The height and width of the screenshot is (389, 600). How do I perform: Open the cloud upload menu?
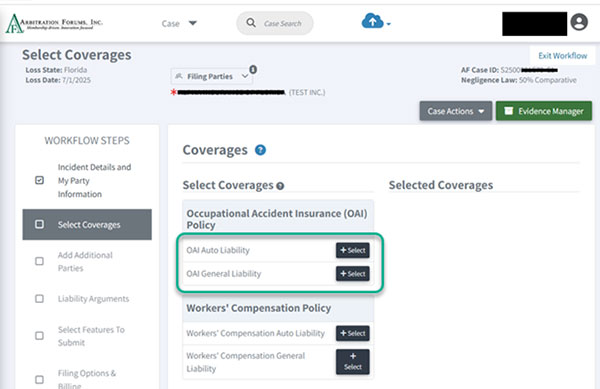(x=376, y=21)
